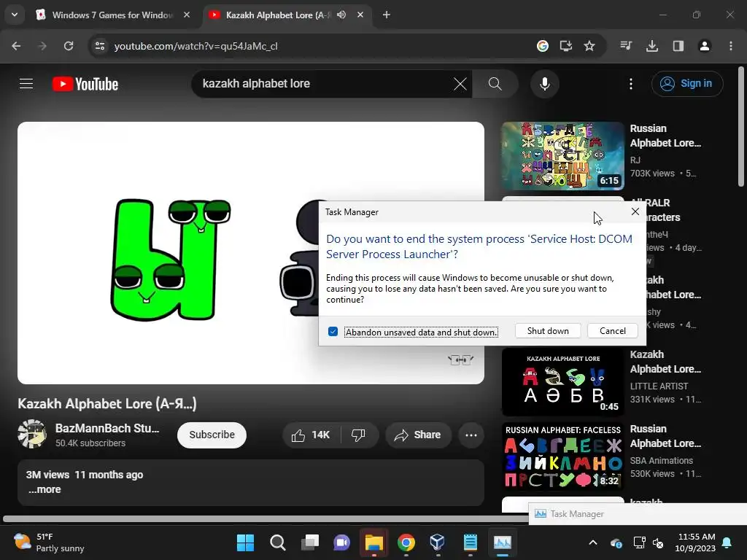Viewport: 747px width, 560px height.
Task: Switch to Task Manager on taskbar
Action: coord(502,542)
